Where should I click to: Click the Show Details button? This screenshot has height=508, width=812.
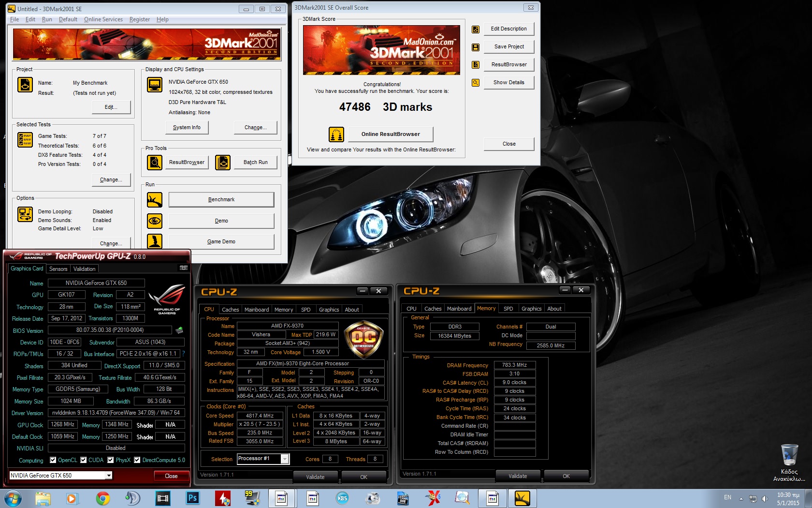tap(509, 83)
